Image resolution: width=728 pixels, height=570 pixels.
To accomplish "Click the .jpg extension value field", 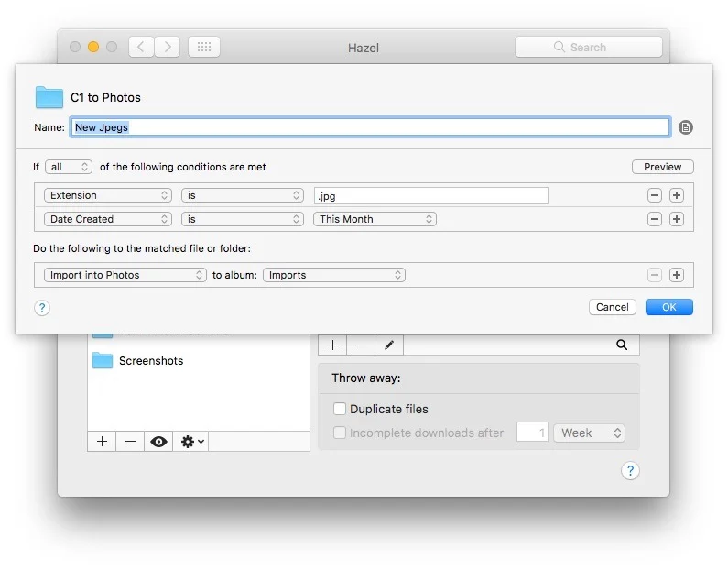I will [x=431, y=195].
